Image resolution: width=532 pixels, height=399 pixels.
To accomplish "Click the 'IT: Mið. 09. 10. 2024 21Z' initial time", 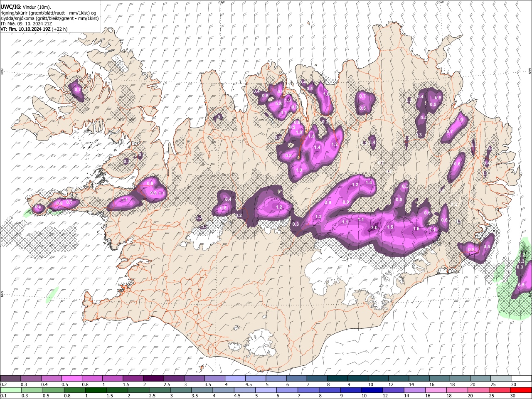I will (x=26, y=24).
